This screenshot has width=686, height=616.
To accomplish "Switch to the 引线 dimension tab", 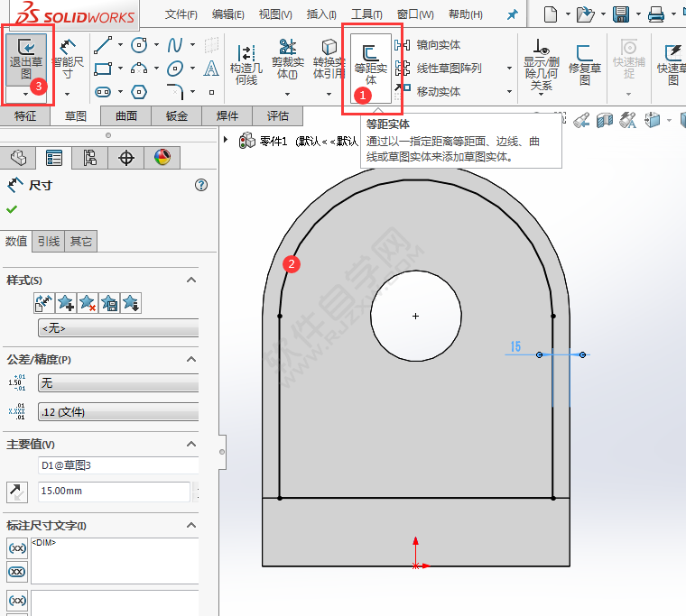I will pyautogui.click(x=49, y=242).
